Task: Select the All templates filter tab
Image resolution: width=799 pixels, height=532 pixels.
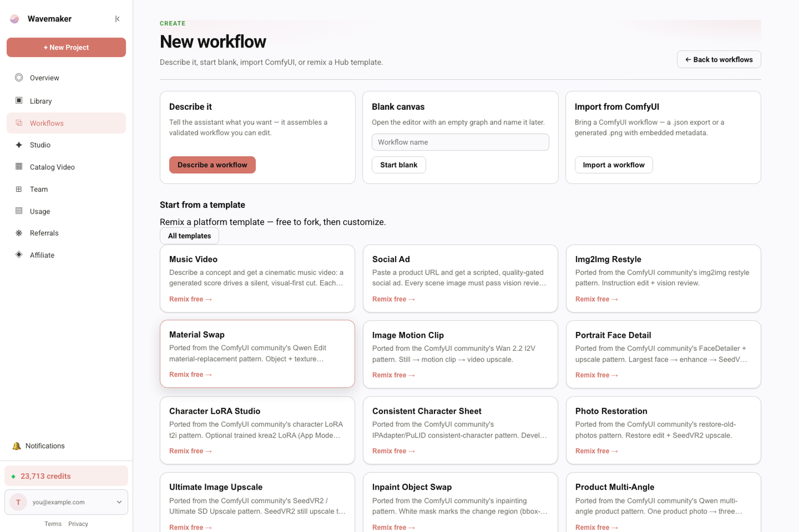Action: pyautogui.click(x=189, y=236)
